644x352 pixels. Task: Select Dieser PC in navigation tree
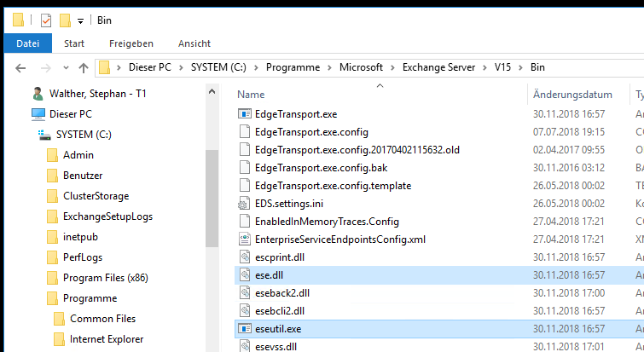(71, 114)
